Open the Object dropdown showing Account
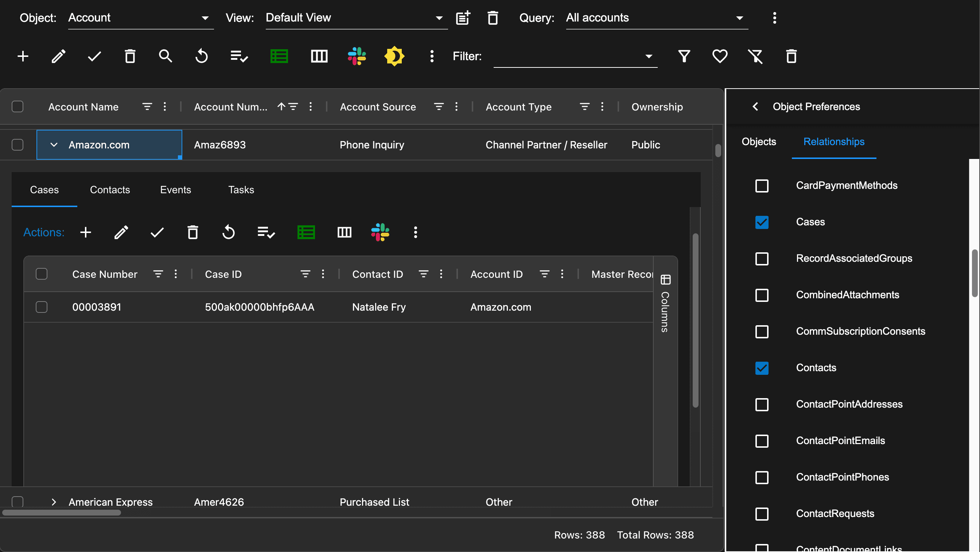Image resolution: width=980 pixels, height=552 pixels. point(140,18)
